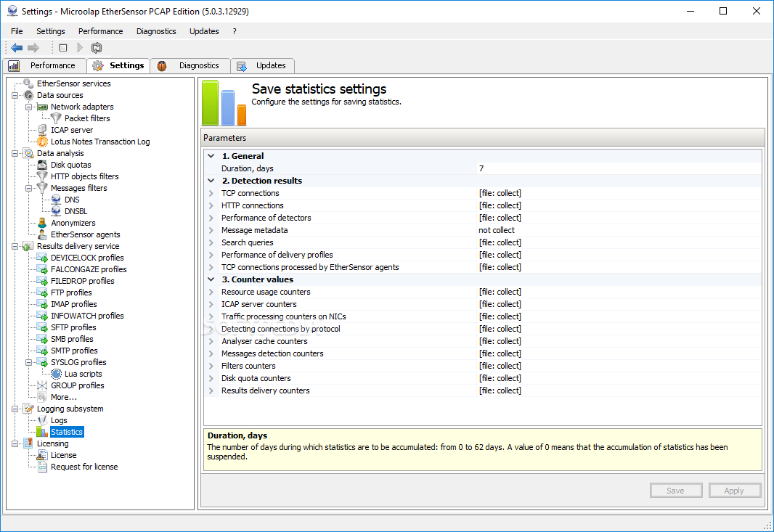Collapse the Results delivery service node
Viewport: 774px width, 532px height.
[x=15, y=246]
